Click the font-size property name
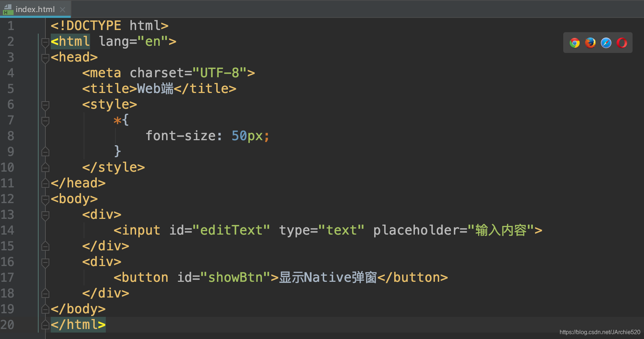Image resolution: width=644 pixels, height=339 pixels. 181,136
